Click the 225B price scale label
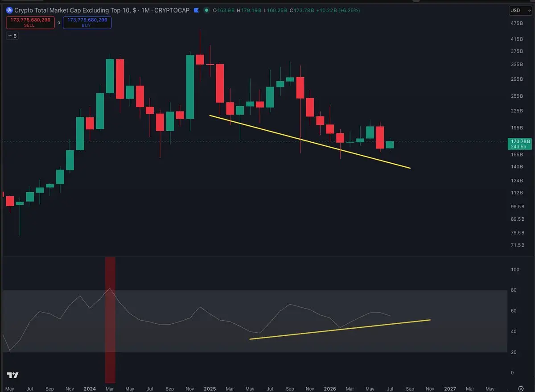535x392 pixels. pyautogui.click(x=517, y=111)
